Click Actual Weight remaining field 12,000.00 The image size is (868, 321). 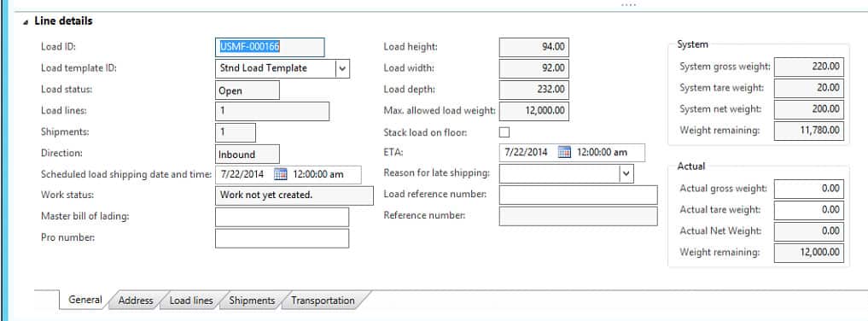tap(809, 253)
